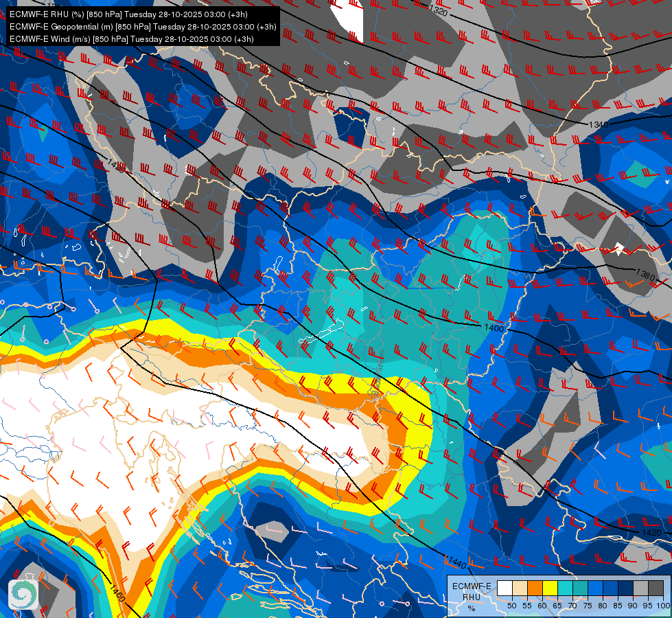Viewport: 672px width, 618px height.
Task: Click the 1320 geopotential contour label
Action: click(x=438, y=10)
